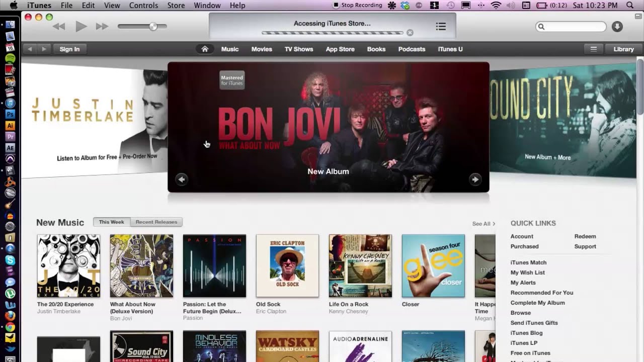Open the store list menu icon
This screenshot has height=362, width=644.
(594, 49)
